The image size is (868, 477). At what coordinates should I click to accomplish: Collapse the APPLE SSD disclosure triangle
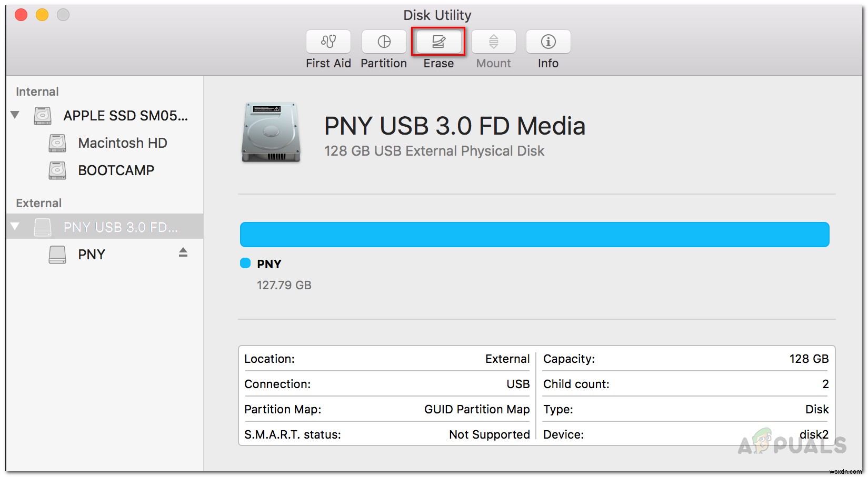coord(15,115)
